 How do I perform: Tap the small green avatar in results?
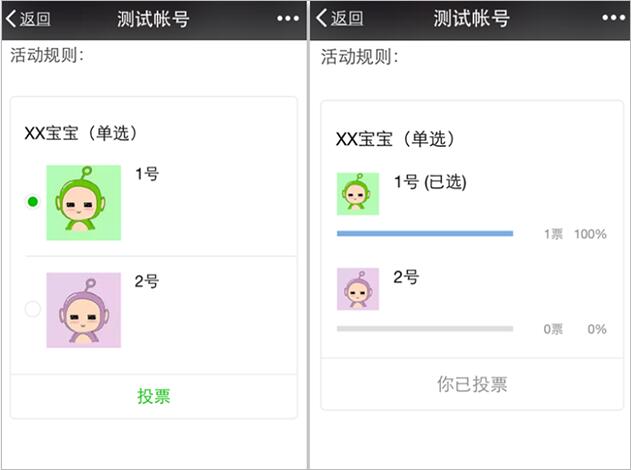[x=357, y=194]
